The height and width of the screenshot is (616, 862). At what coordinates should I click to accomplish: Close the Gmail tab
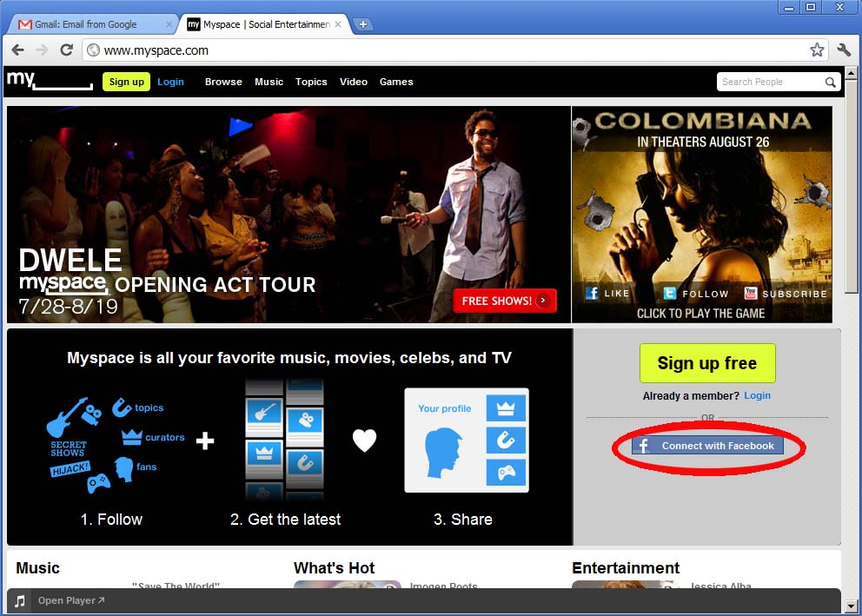tap(169, 24)
